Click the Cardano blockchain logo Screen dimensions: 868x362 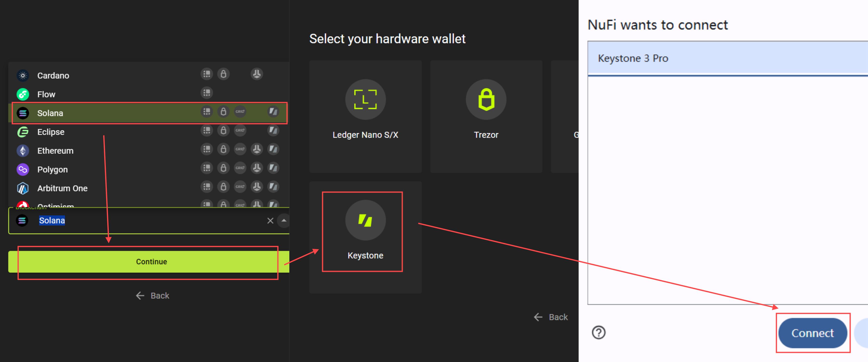tap(23, 75)
